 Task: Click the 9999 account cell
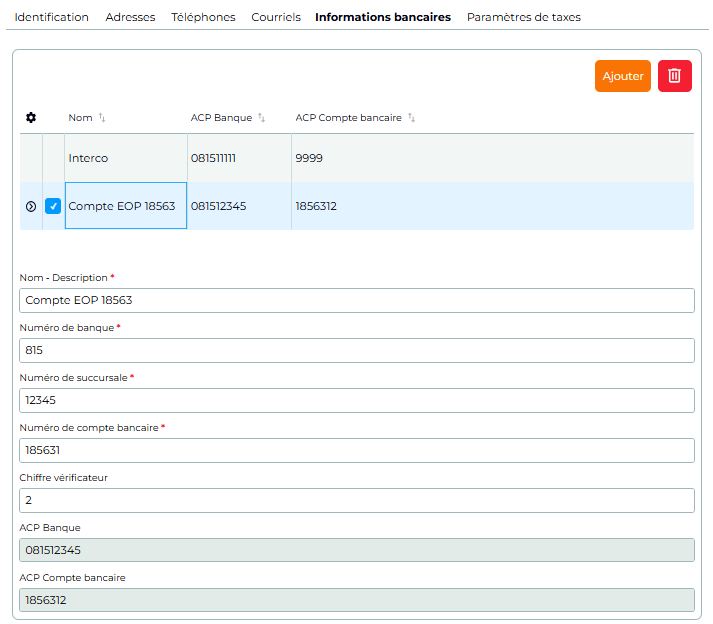pyautogui.click(x=493, y=158)
